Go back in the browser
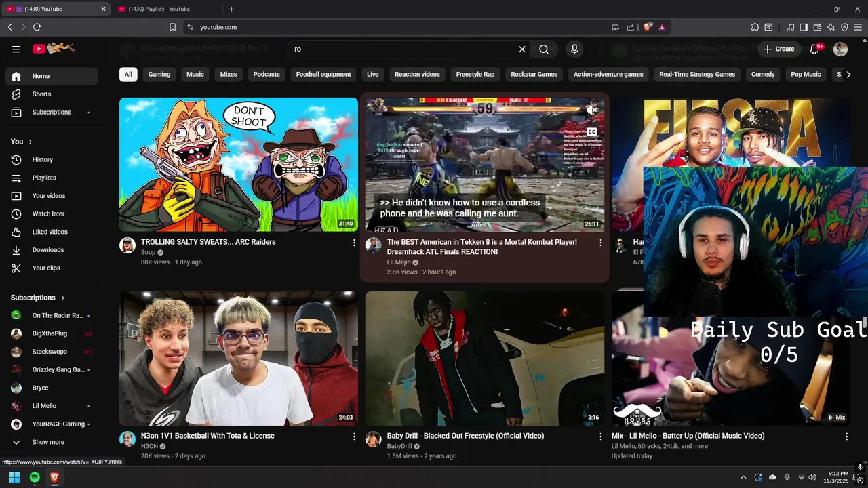This screenshot has height=488, width=868. coord(9,27)
